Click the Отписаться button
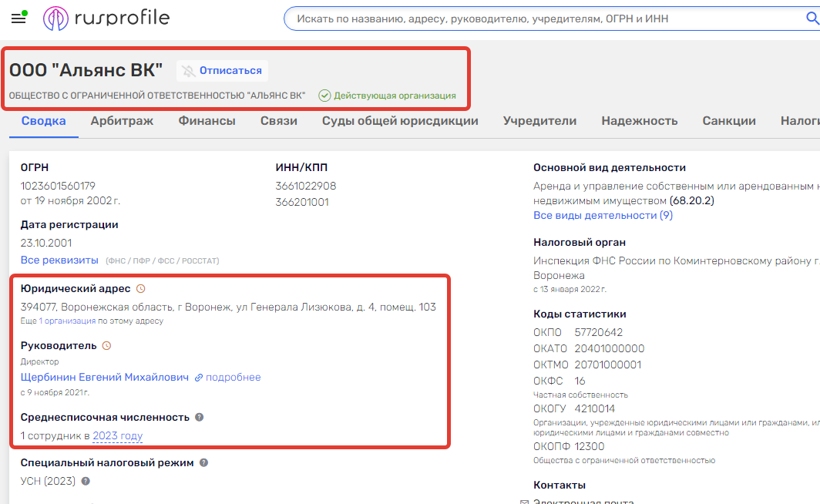Image resolution: width=820 pixels, height=504 pixels. [222, 71]
